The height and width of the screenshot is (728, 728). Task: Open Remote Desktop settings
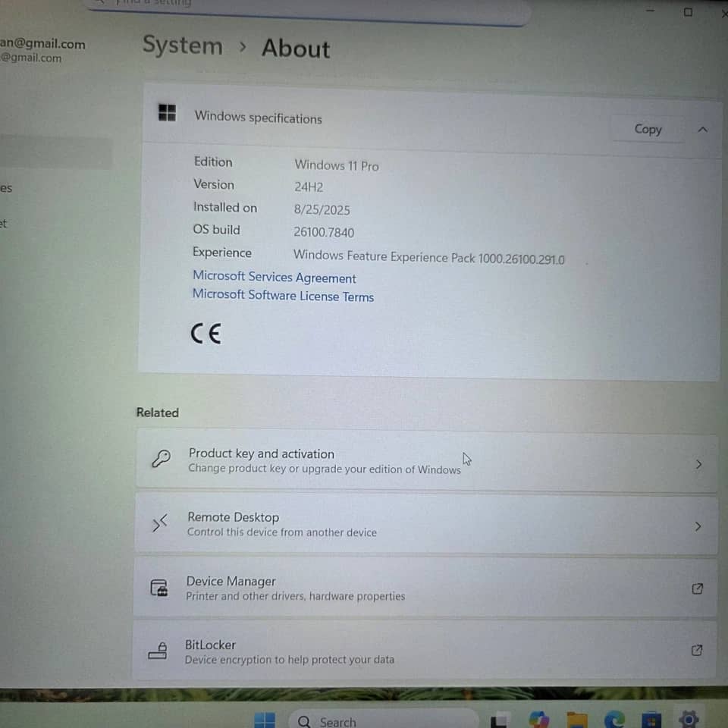click(426, 524)
